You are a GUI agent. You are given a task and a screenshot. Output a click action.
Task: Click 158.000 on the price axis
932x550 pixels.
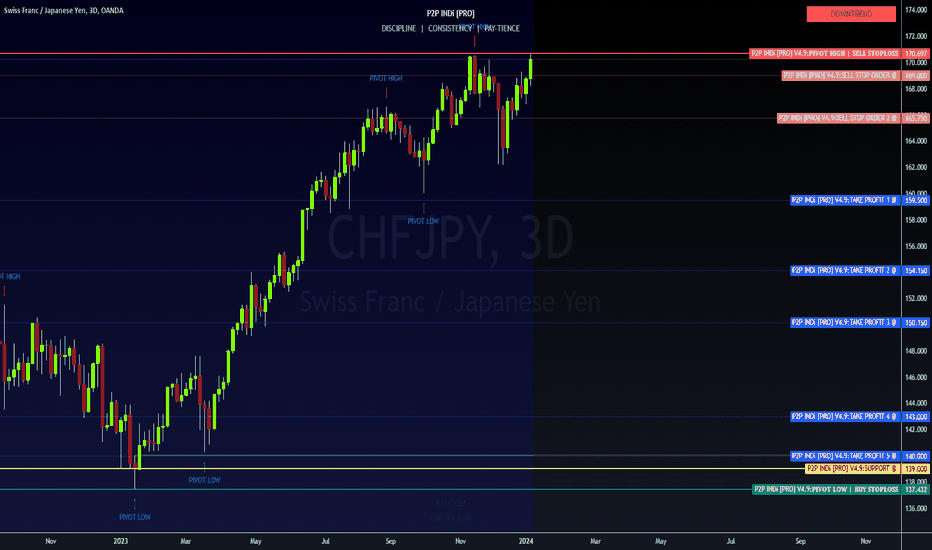[916, 220]
